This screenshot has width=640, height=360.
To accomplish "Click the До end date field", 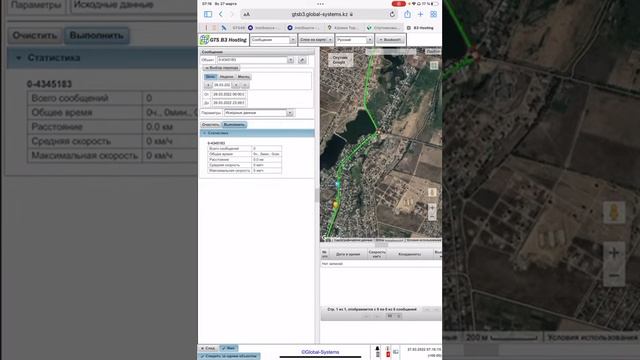I will click(x=229, y=103).
